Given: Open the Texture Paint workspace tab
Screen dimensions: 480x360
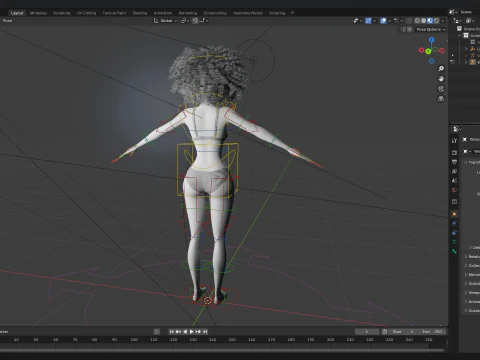Looking at the screenshot, I should [114, 13].
